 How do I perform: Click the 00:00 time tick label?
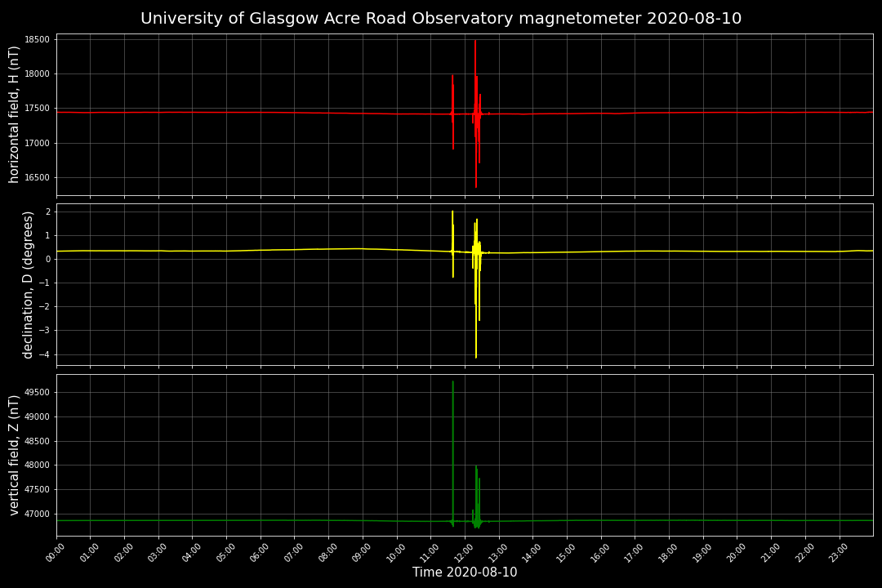(56, 553)
